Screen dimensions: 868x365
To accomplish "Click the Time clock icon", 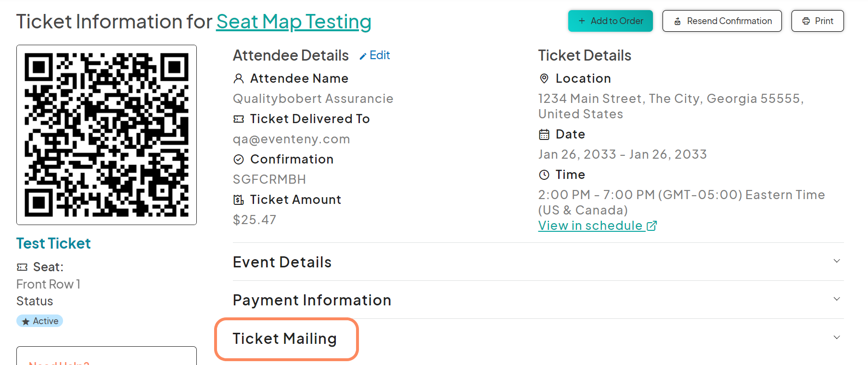I will tap(544, 175).
